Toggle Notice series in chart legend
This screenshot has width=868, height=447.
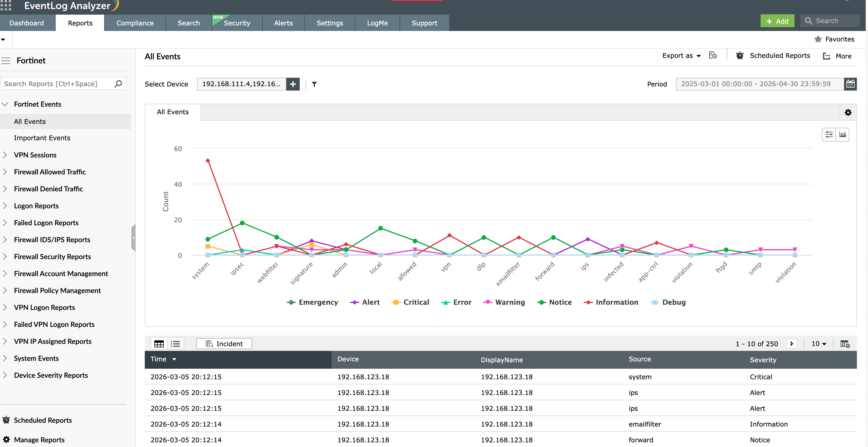point(554,302)
